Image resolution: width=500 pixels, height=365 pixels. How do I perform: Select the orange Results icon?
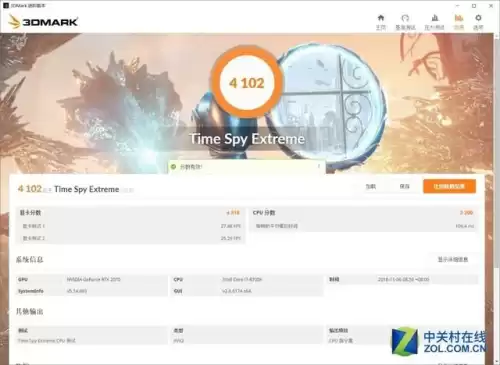[459, 18]
